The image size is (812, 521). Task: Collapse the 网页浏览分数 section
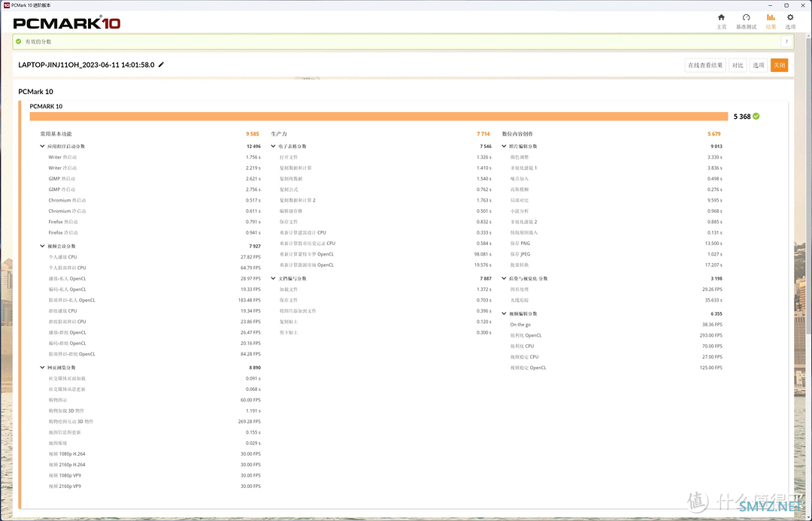click(42, 368)
